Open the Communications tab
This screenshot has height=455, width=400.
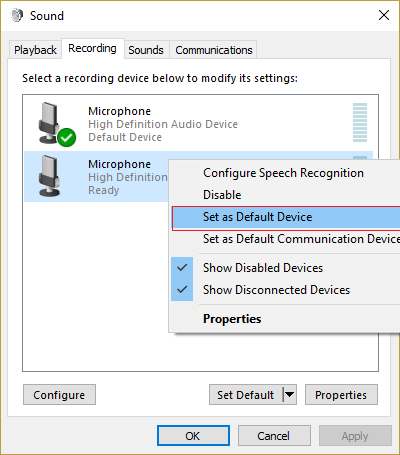(214, 50)
